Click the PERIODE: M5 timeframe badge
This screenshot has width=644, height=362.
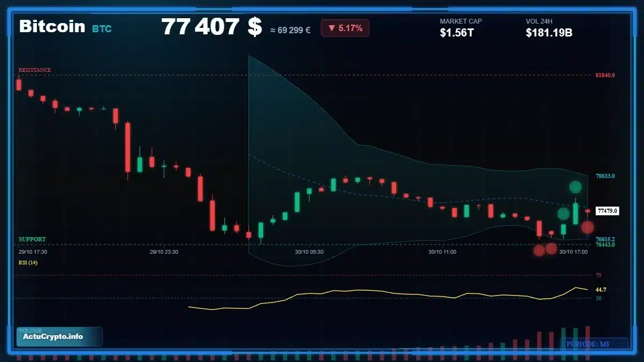[594, 344]
